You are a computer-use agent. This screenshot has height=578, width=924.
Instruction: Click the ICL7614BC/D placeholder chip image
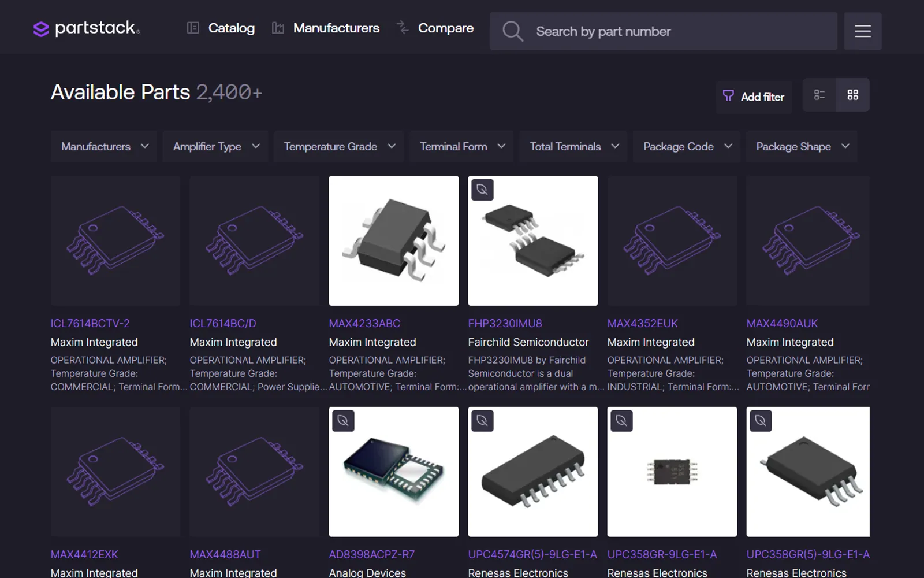[x=255, y=240]
